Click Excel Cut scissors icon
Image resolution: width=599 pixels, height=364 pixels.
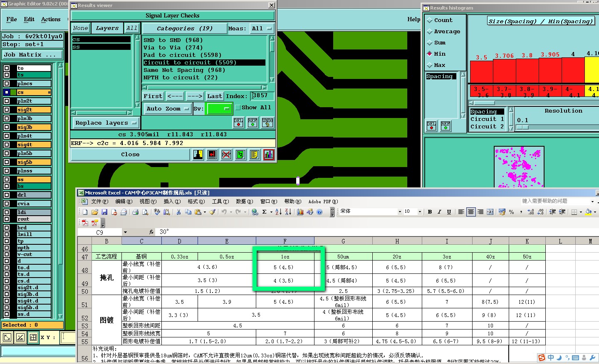[x=178, y=212]
